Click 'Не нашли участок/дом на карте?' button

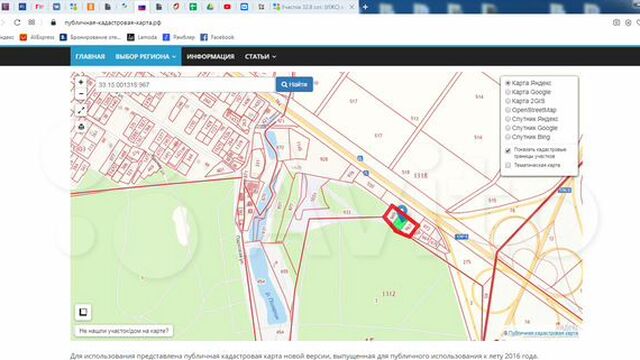124,331
